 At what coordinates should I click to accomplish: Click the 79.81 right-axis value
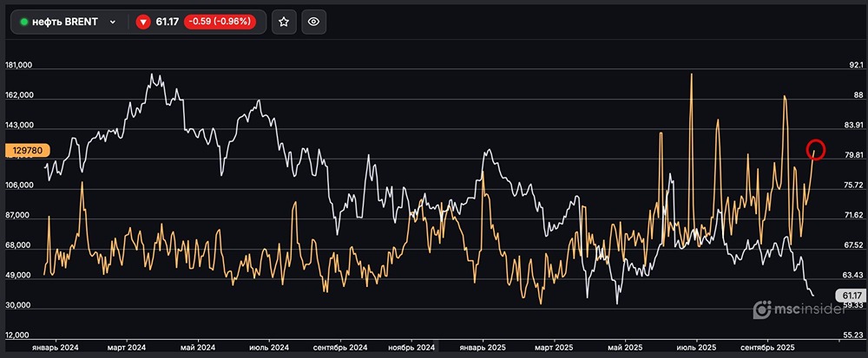(855, 155)
